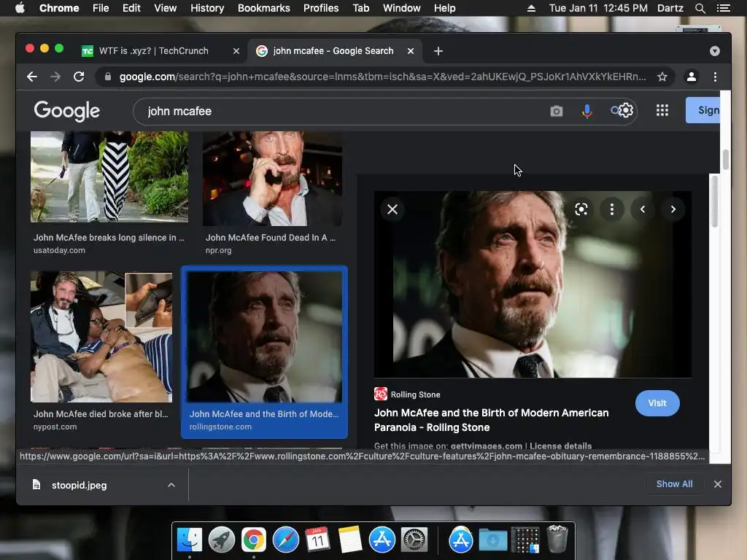
Task: Open Chrome profile avatar menu
Action: (692, 77)
